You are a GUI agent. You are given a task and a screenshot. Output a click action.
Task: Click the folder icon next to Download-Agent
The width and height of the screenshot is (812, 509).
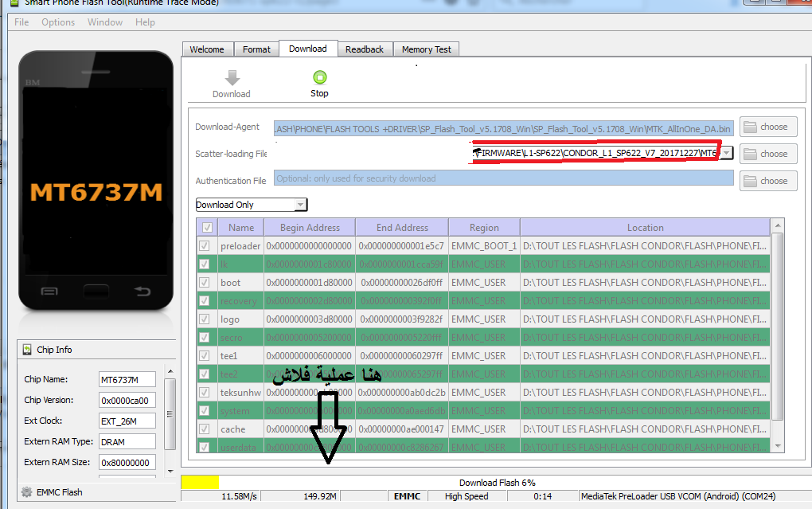pyautogui.click(x=751, y=127)
